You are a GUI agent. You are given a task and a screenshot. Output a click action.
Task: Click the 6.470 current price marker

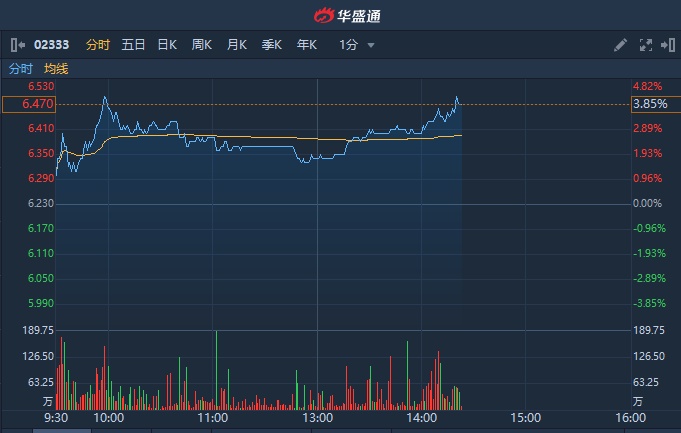(x=28, y=104)
